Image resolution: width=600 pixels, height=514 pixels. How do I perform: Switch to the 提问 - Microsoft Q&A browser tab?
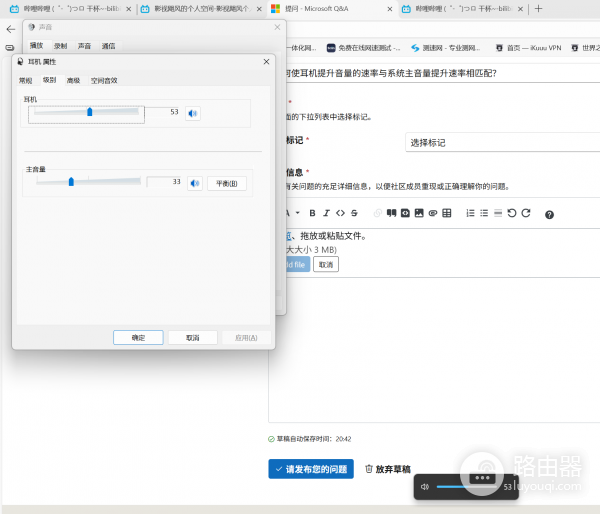click(331, 9)
